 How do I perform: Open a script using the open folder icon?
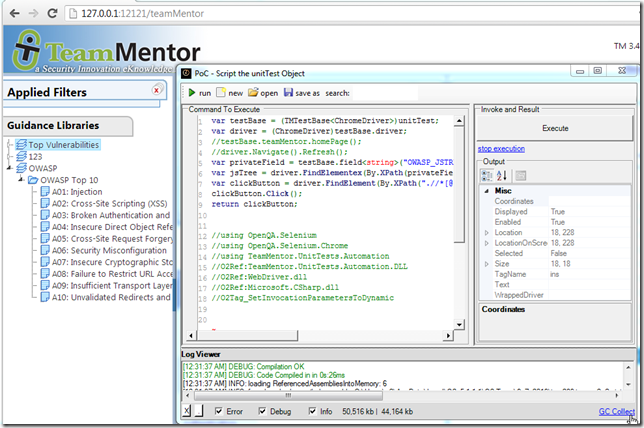click(254, 93)
